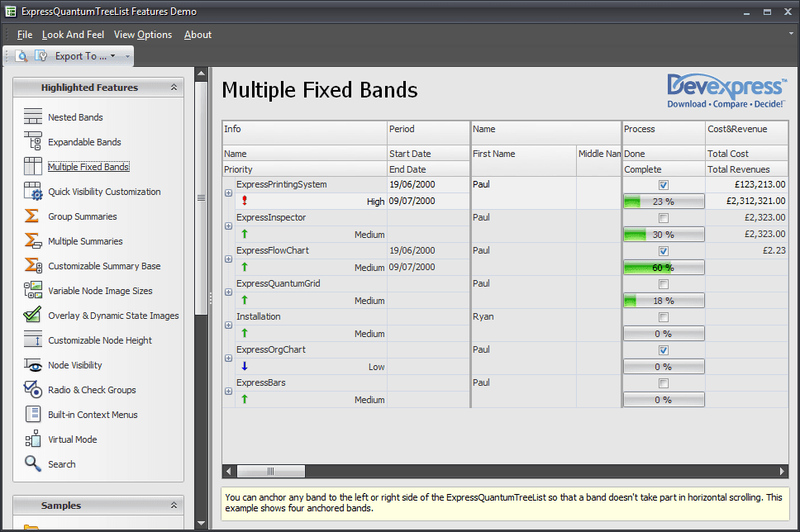Click the print preview toolbar icon
The width and height of the screenshot is (800, 532).
21,56
